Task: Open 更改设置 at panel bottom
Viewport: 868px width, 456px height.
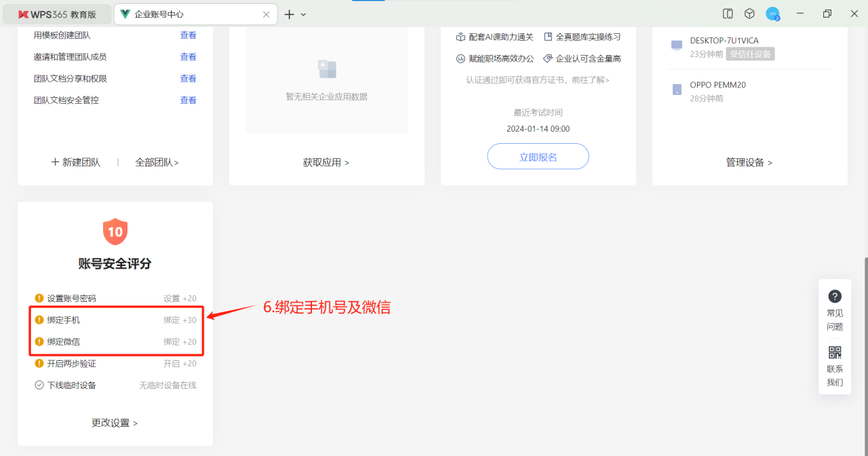Action: click(x=115, y=422)
